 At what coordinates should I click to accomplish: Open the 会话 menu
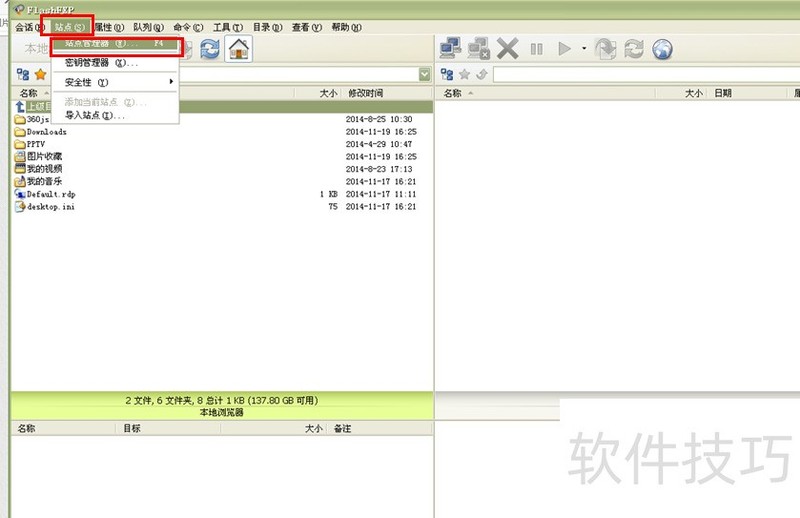coord(30,27)
